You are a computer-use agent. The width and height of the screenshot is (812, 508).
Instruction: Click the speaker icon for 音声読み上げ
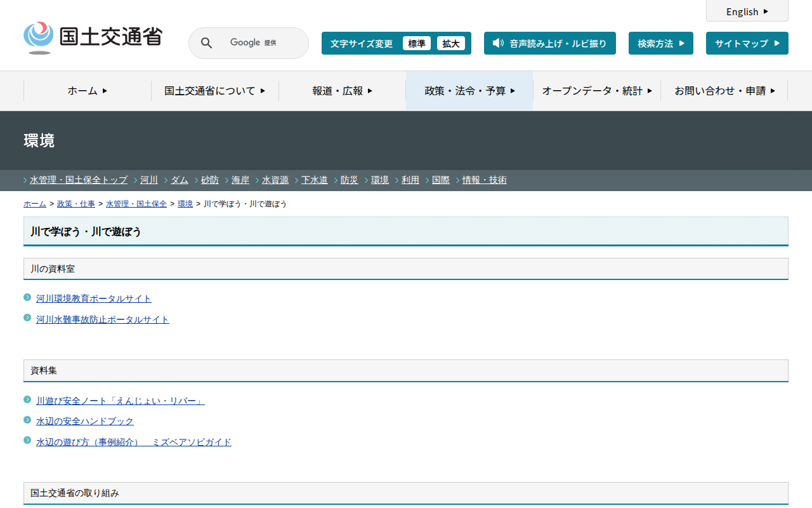[498, 43]
